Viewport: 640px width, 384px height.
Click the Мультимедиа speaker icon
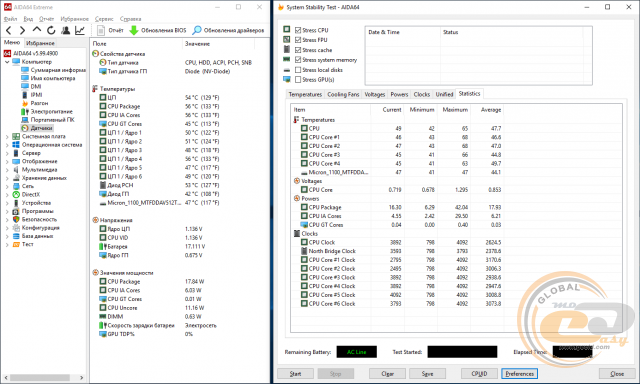(16, 170)
